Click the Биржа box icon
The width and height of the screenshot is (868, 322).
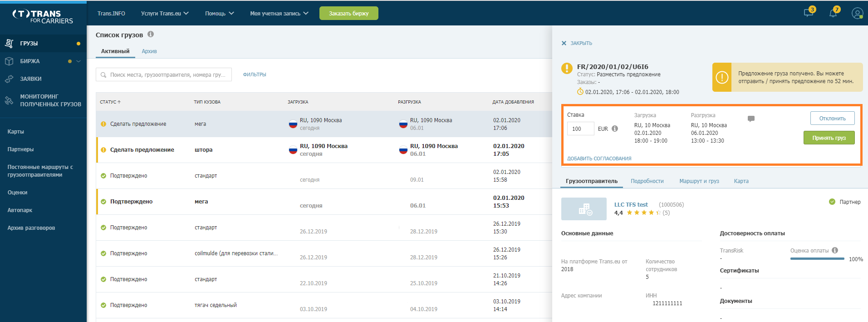pos(9,61)
